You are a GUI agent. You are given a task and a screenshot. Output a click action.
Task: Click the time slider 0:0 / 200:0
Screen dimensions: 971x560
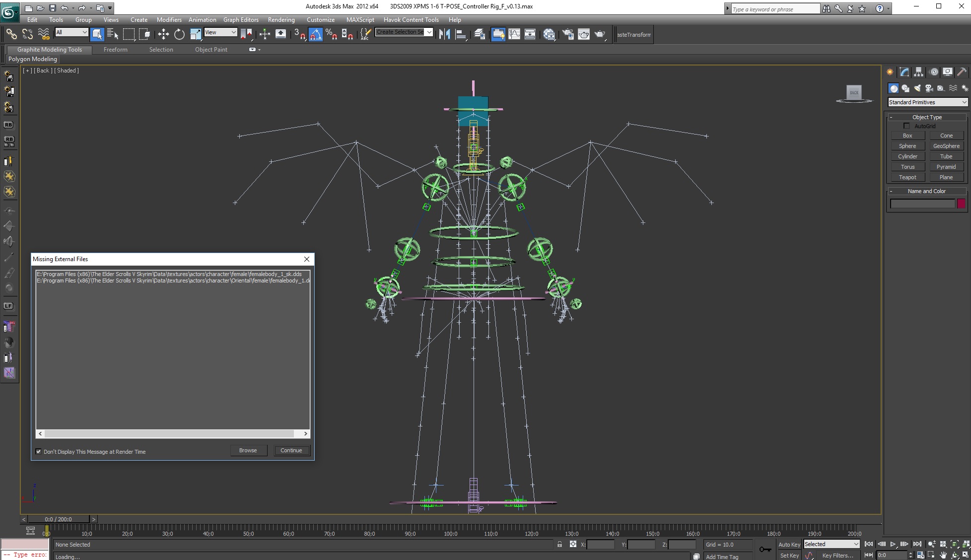58,519
